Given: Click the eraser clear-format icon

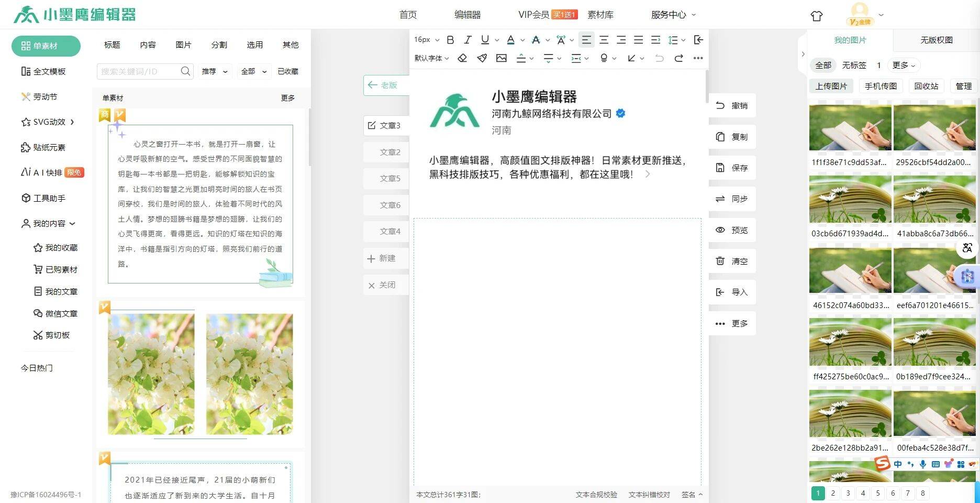Looking at the screenshot, I should pyautogui.click(x=462, y=58).
